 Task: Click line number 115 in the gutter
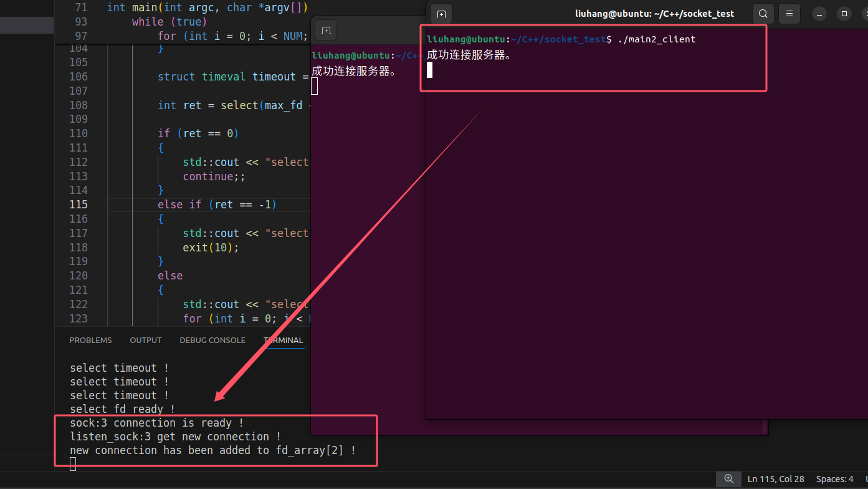pos(79,205)
